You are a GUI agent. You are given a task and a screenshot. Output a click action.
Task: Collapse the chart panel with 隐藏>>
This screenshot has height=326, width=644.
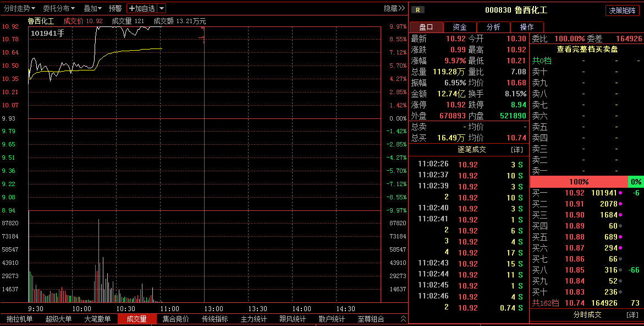coord(394,8)
